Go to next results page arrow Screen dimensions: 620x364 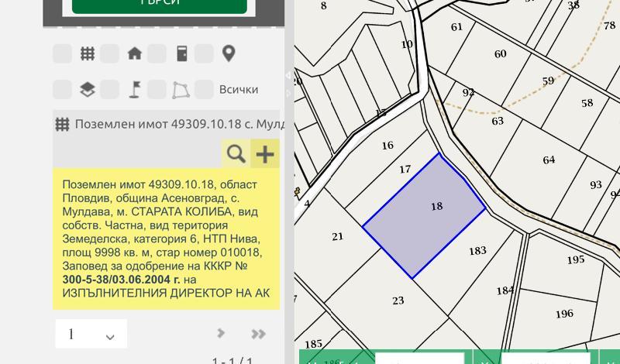click(x=222, y=334)
